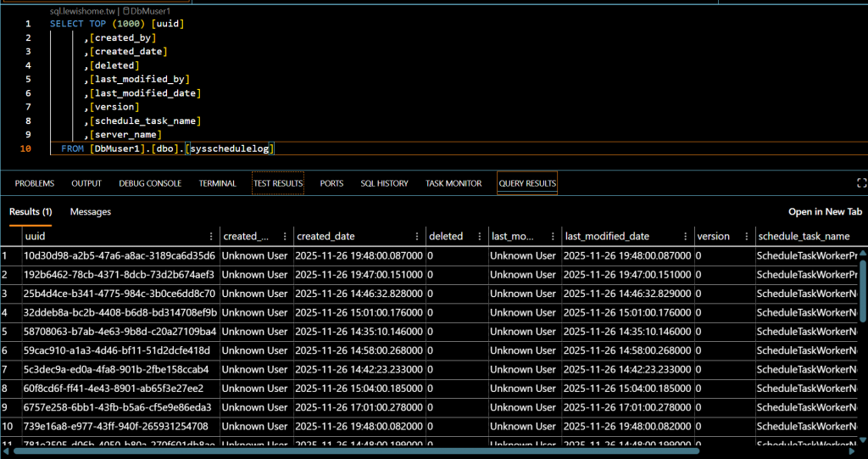Open the deleted column options menu
This screenshot has height=459, width=868.
coord(480,236)
